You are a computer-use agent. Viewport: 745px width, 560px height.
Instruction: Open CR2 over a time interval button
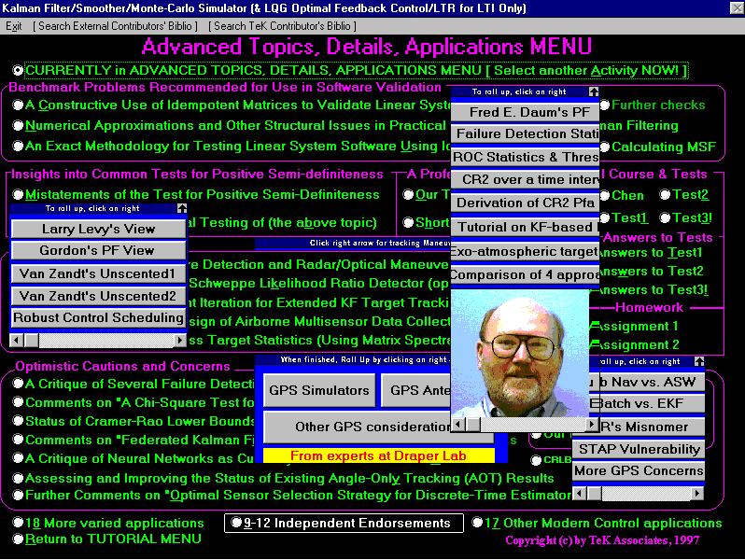(x=525, y=179)
